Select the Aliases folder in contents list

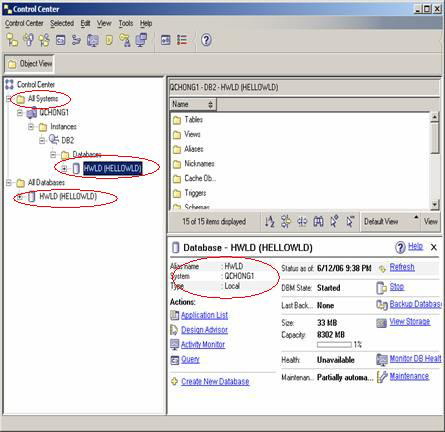click(x=188, y=149)
